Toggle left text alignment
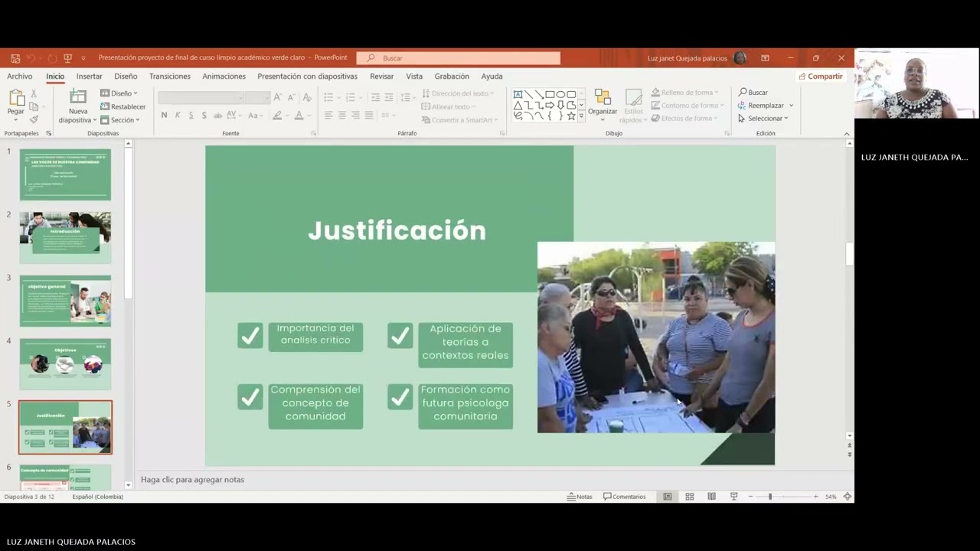This screenshot has width=980, height=551. [x=328, y=116]
